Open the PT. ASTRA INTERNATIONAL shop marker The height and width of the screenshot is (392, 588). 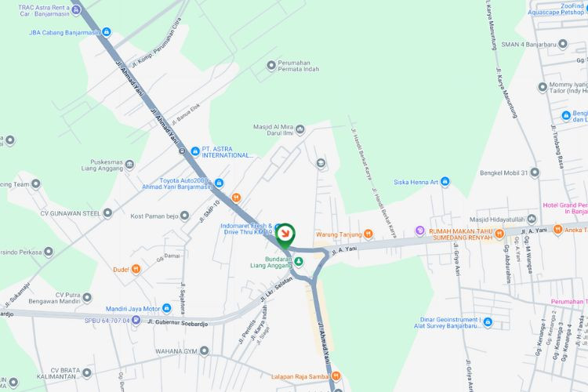(195, 151)
